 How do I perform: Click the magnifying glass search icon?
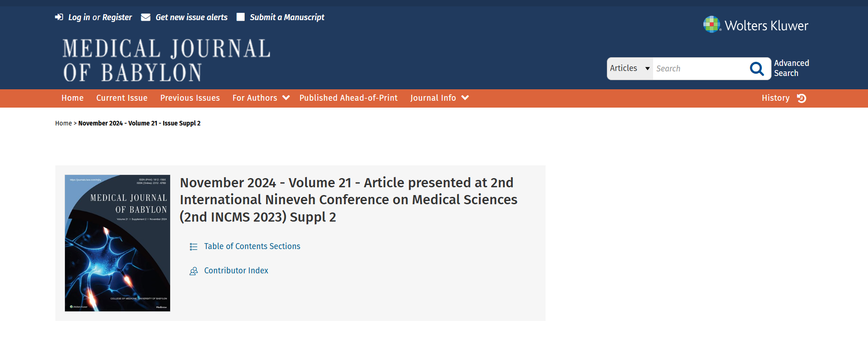pyautogui.click(x=757, y=69)
